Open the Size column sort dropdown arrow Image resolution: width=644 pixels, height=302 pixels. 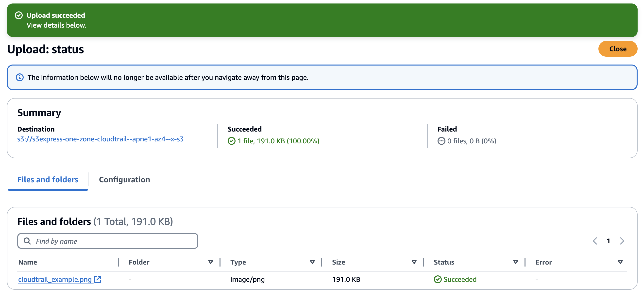(414, 262)
